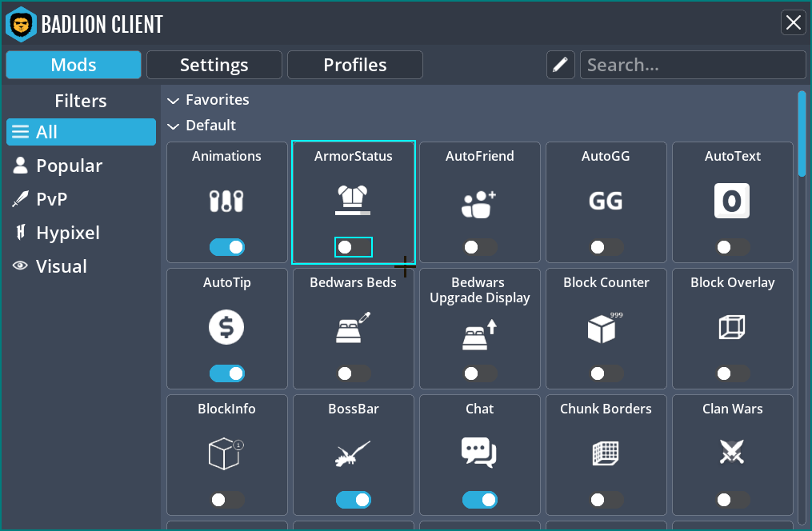Click the Visual filter eye icon

coord(20,266)
